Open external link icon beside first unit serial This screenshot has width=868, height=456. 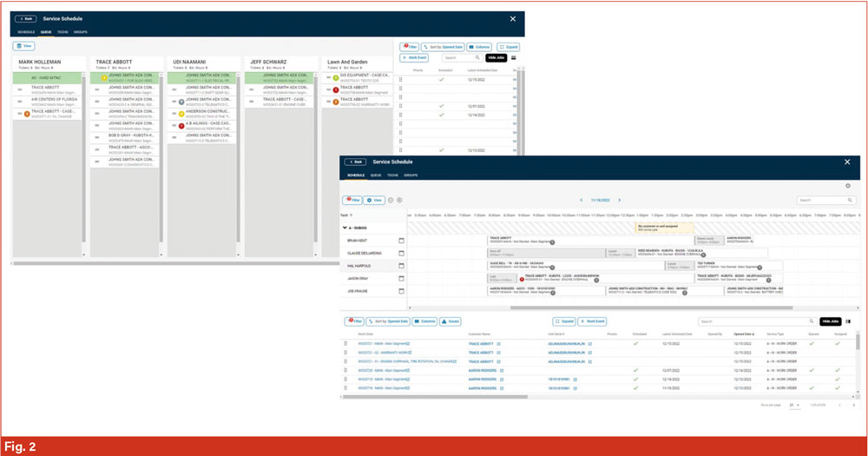(x=589, y=344)
